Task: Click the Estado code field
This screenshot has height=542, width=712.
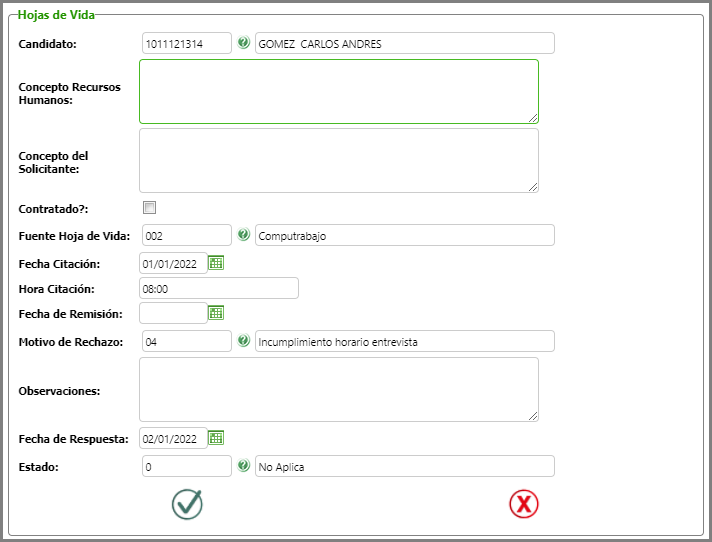Action: pos(187,466)
